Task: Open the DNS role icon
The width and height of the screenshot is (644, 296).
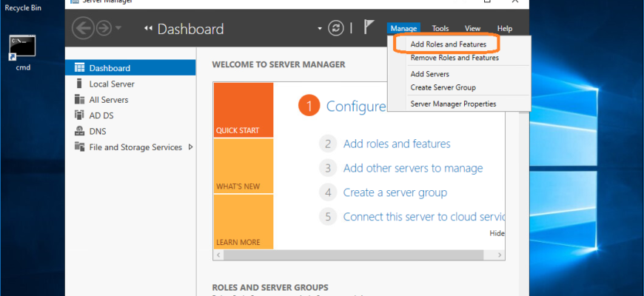Action: tap(79, 132)
